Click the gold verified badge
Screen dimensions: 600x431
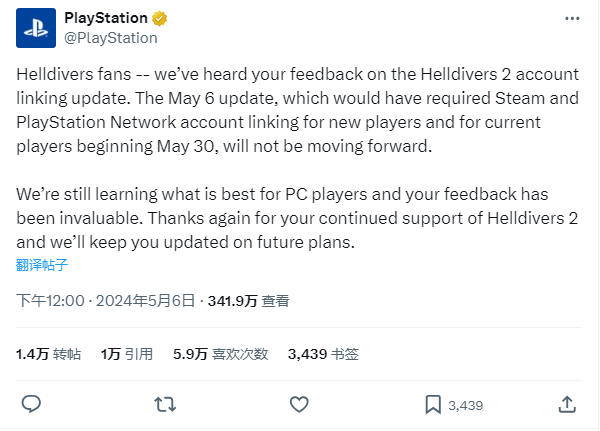[x=160, y=18]
